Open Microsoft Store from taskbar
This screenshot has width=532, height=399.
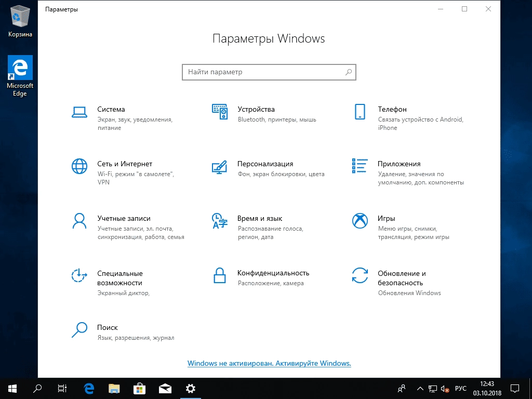click(139, 389)
